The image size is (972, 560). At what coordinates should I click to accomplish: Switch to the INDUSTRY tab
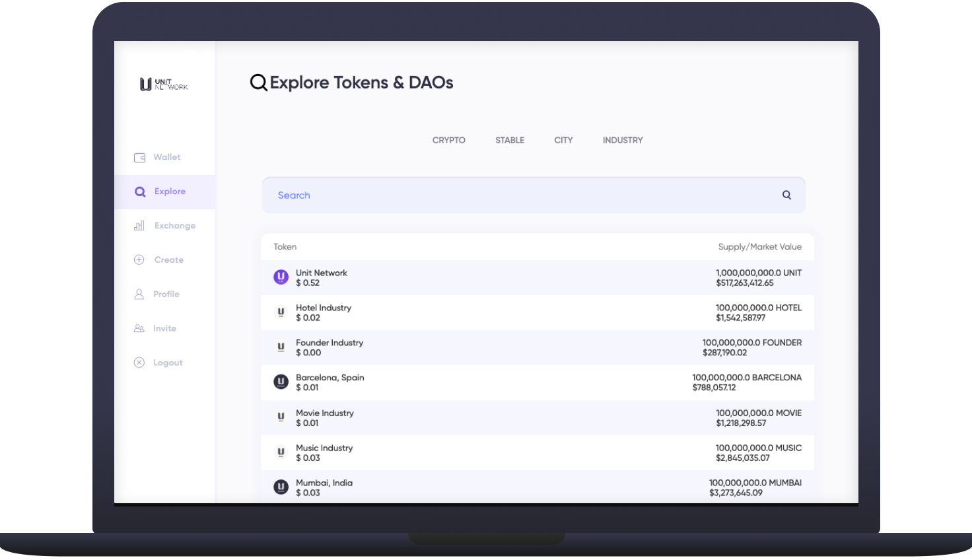click(x=623, y=140)
